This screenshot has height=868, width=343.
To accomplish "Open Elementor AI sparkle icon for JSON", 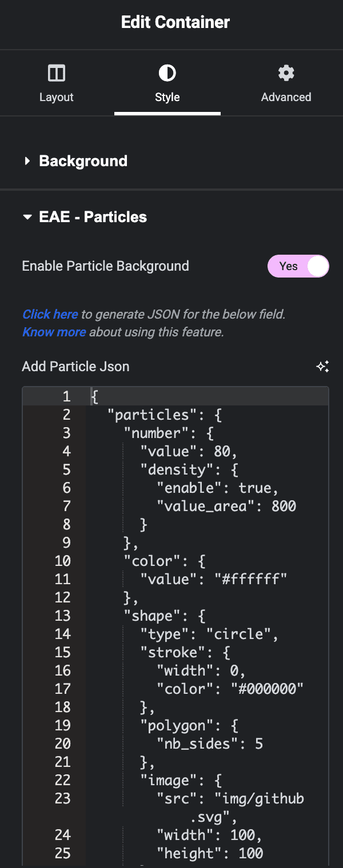I will click(x=322, y=366).
